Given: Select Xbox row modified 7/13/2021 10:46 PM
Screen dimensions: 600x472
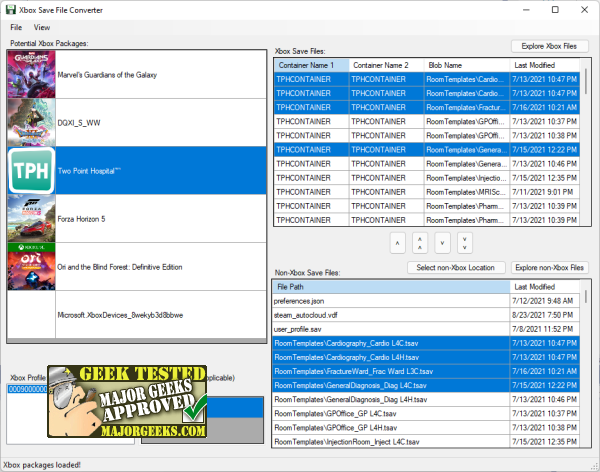Looking at the screenshot, I should pyautogui.click(x=427, y=164).
